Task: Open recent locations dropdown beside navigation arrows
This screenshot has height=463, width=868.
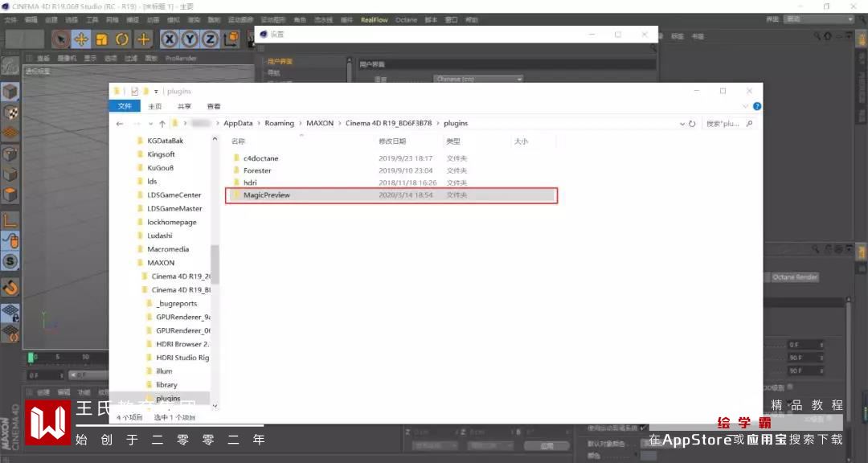Action: click(150, 124)
